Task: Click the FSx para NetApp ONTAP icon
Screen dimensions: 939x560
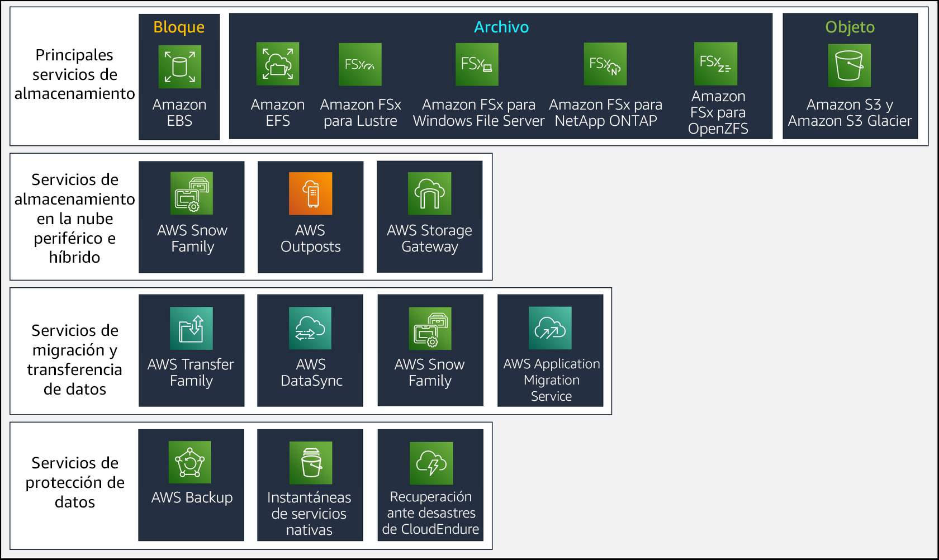Action: pyautogui.click(x=605, y=64)
